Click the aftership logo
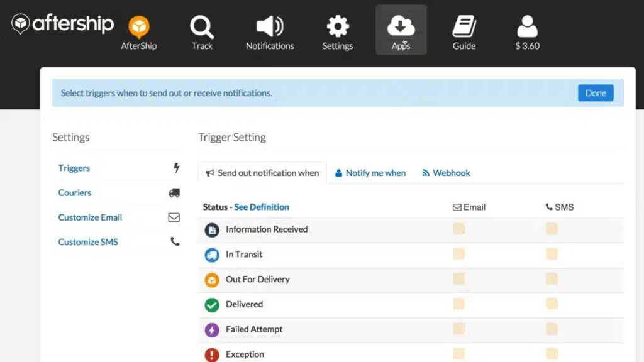644x362 pixels. [x=63, y=24]
